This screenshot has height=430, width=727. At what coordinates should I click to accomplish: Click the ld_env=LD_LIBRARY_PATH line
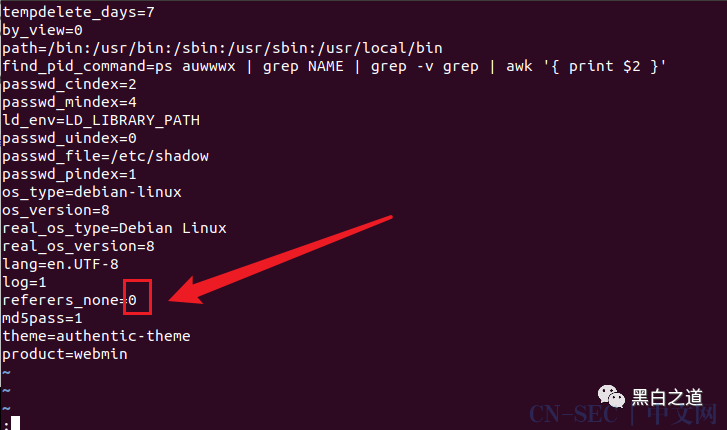pyautogui.click(x=101, y=120)
